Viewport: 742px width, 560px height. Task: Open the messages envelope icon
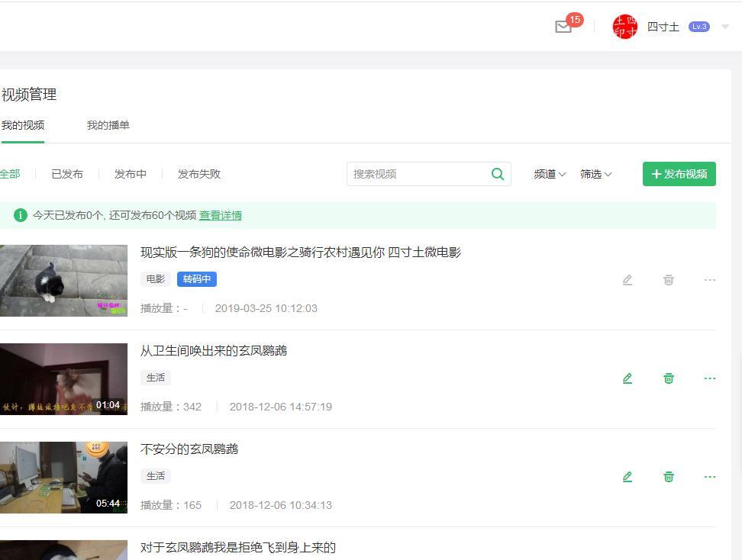pyautogui.click(x=563, y=27)
